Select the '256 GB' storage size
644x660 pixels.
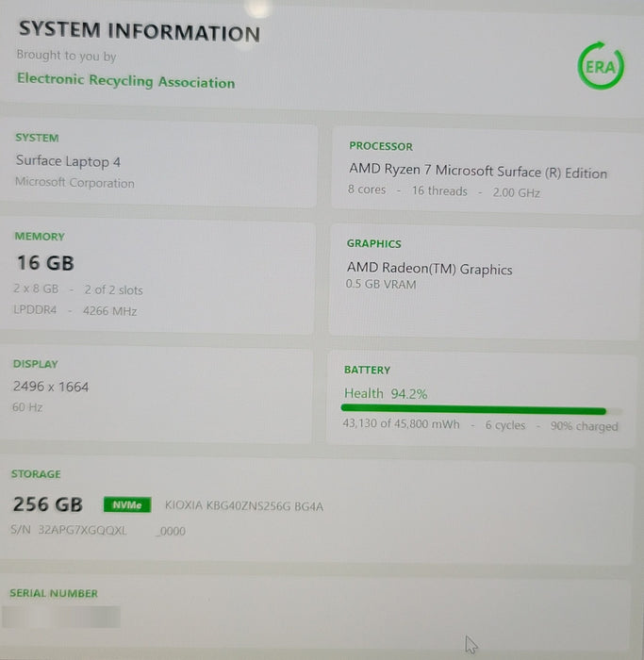(x=47, y=503)
